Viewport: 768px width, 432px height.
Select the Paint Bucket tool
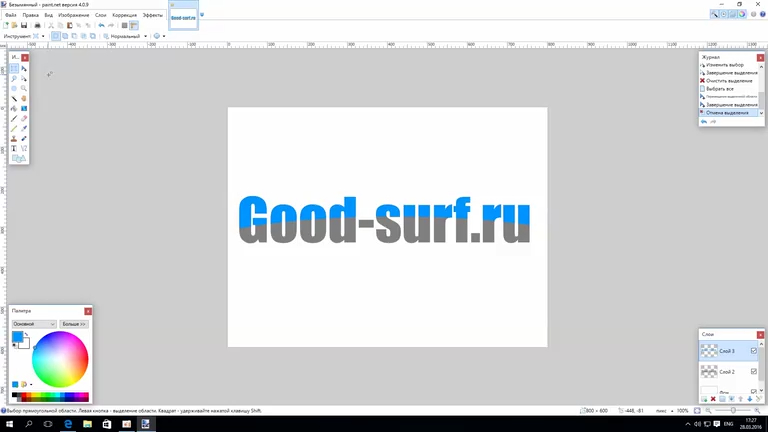14,108
